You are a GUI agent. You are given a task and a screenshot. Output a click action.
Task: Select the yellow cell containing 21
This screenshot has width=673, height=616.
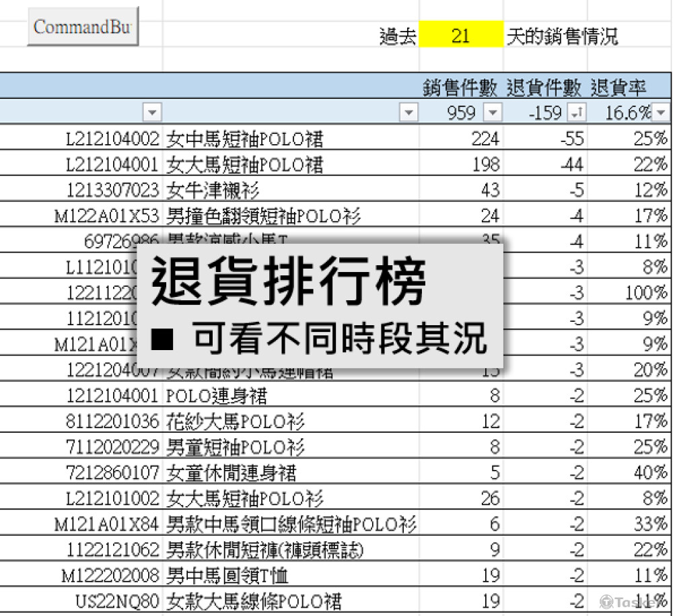[x=460, y=36]
